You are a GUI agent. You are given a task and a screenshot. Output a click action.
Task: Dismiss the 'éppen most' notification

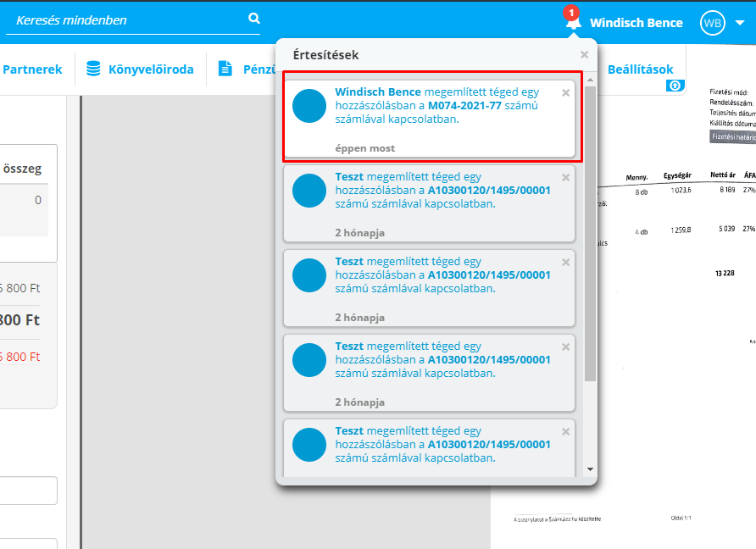[x=566, y=92]
